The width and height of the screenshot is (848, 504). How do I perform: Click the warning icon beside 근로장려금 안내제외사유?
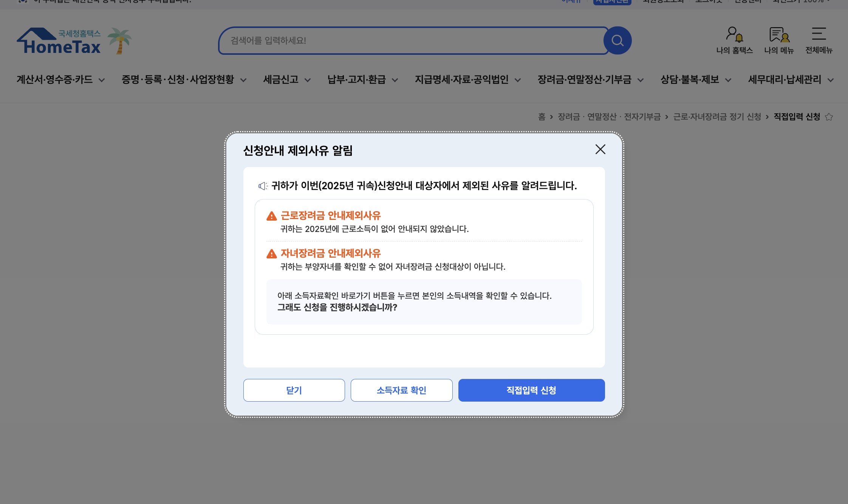click(x=271, y=216)
